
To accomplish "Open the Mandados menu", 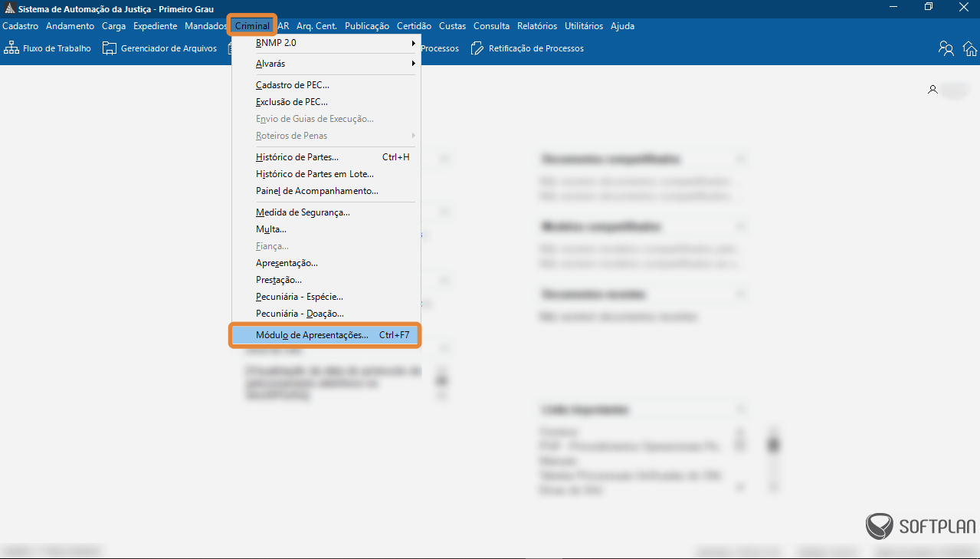I will point(205,26).
